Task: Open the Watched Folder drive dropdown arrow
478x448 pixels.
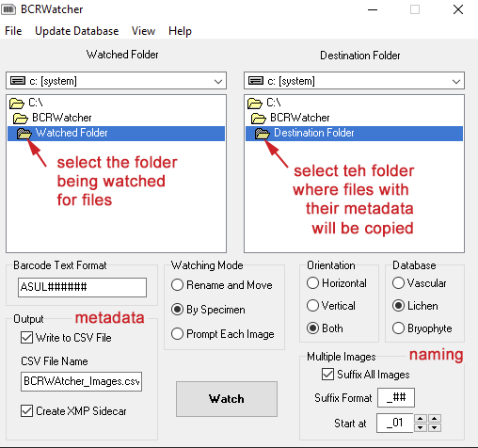Action: [218, 81]
